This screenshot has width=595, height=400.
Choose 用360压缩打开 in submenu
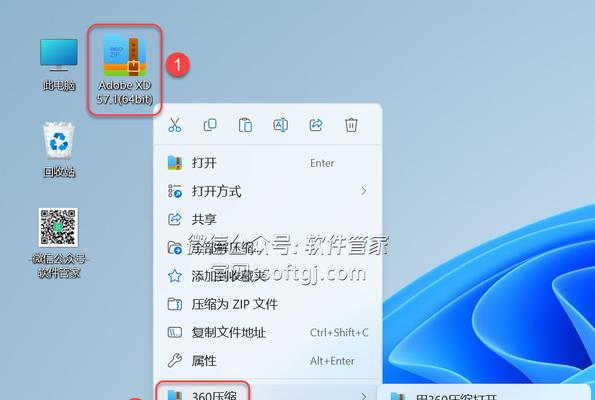point(482,396)
